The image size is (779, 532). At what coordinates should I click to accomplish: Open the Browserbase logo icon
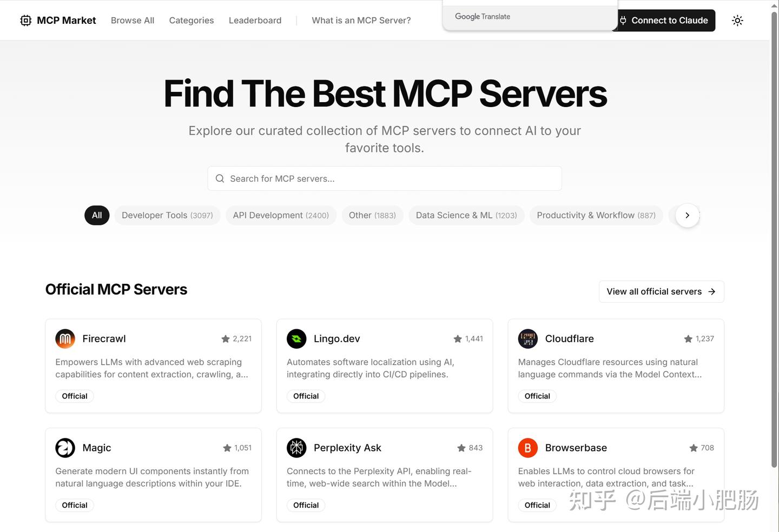(528, 448)
